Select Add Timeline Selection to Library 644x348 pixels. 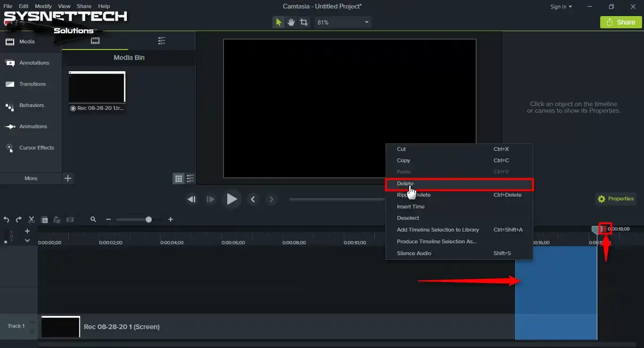click(459, 230)
